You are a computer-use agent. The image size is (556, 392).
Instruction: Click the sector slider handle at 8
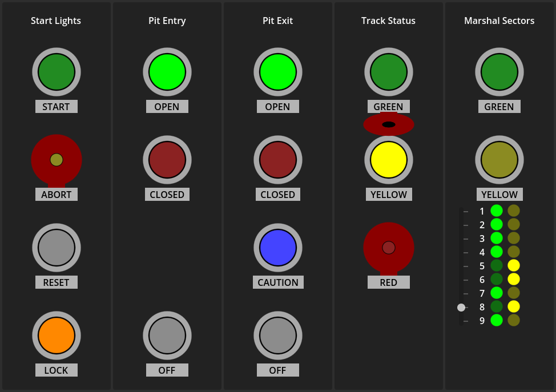(x=461, y=308)
